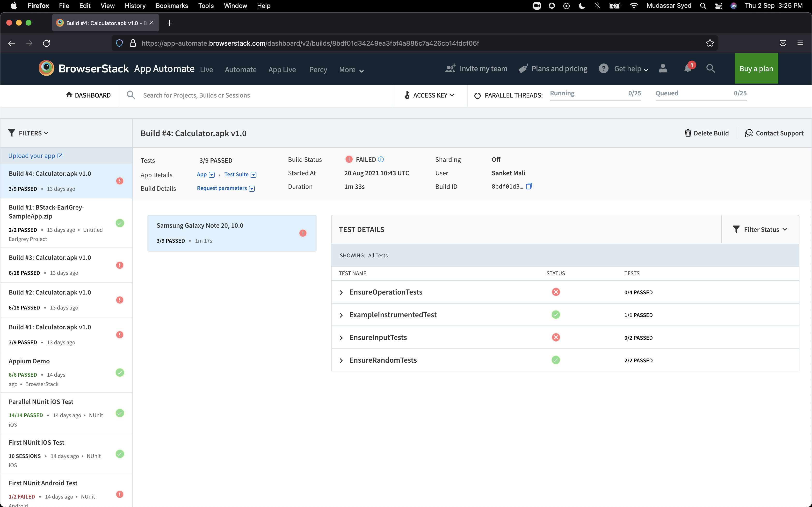Open the ACCESS KEY dropdown
The image size is (812, 507).
click(430, 95)
